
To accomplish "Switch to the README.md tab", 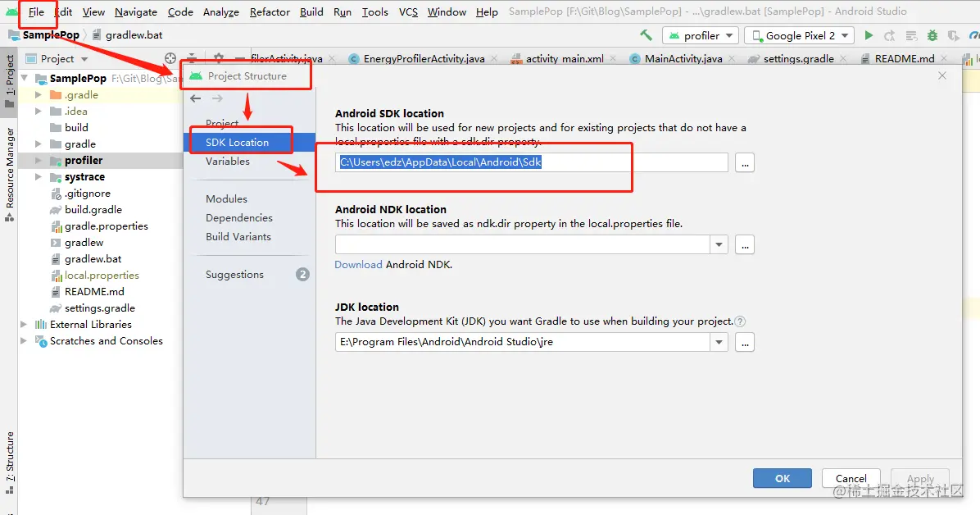I will [x=905, y=59].
